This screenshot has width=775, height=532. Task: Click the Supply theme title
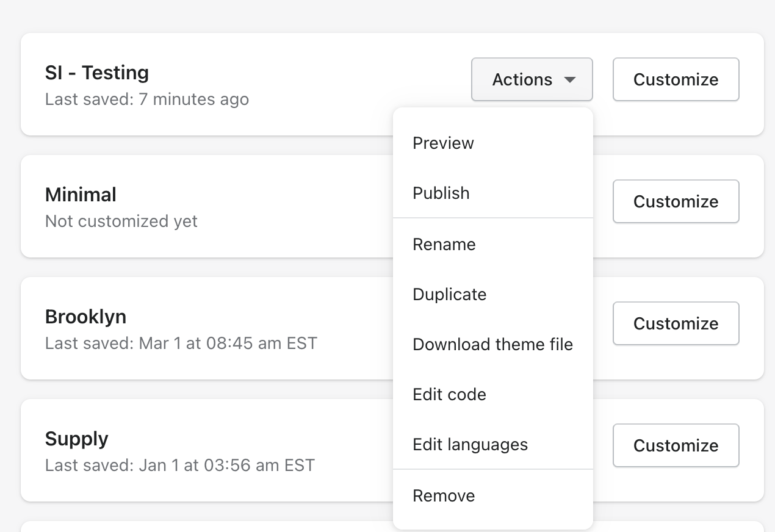(x=77, y=439)
